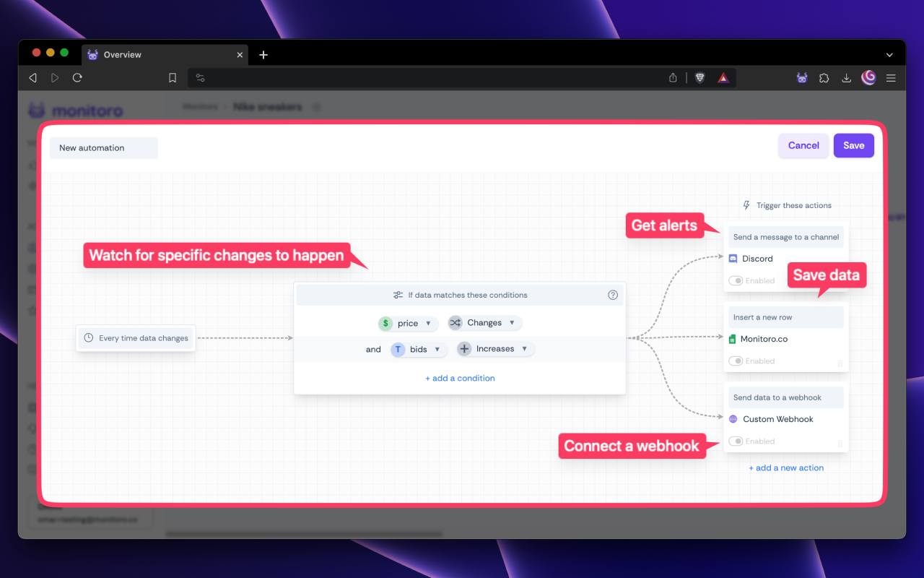The height and width of the screenshot is (578, 924).
Task: Click the share icon in address bar
Action: tap(673, 78)
